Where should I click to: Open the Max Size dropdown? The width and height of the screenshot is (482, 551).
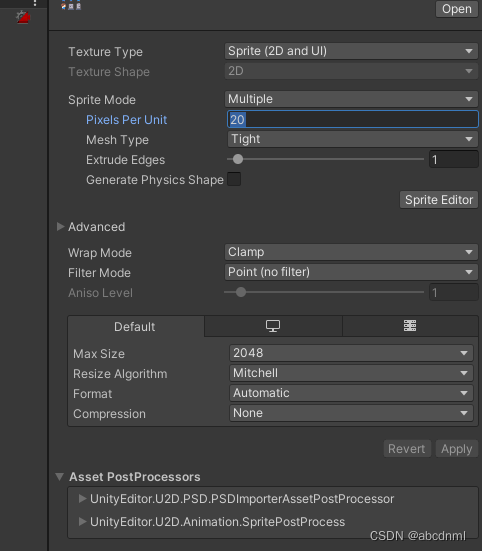tap(351, 353)
